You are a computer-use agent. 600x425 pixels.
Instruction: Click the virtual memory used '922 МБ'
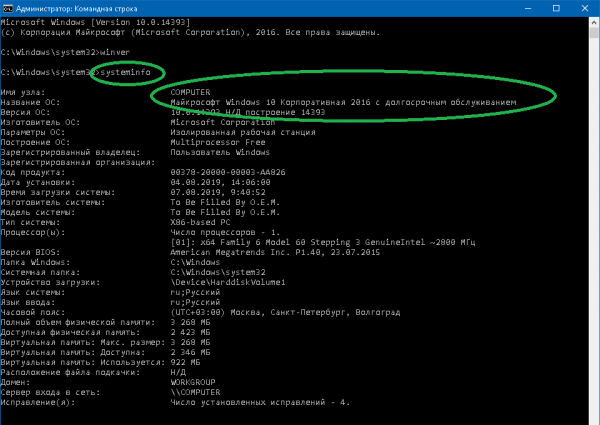tap(185, 362)
